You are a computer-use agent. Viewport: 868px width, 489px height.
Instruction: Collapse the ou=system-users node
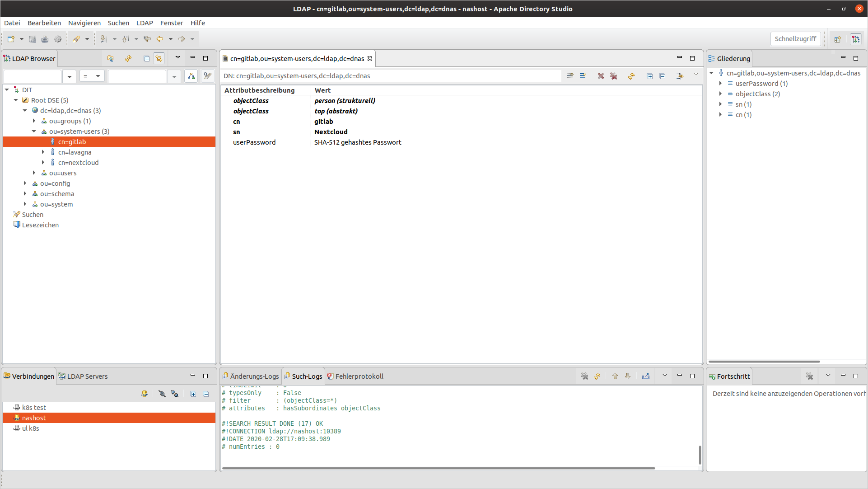pyautogui.click(x=34, y=131)
